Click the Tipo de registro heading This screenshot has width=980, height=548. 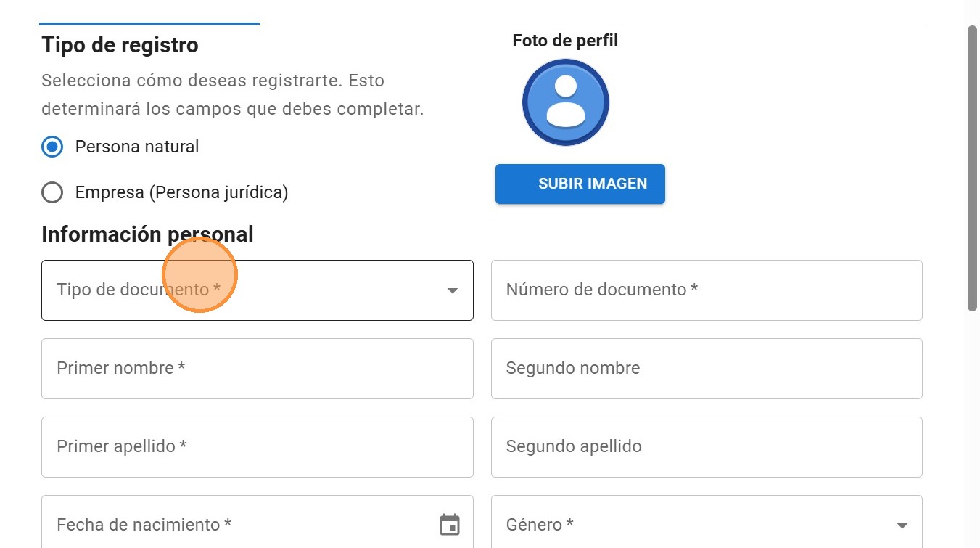tap(120, 45)
